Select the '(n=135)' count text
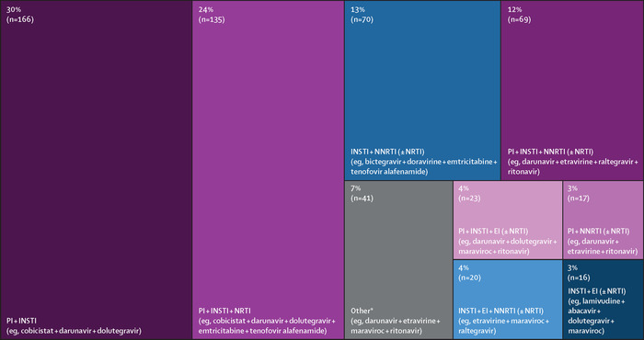The width and height of the screenshot is (644, 340). (211, 19)
